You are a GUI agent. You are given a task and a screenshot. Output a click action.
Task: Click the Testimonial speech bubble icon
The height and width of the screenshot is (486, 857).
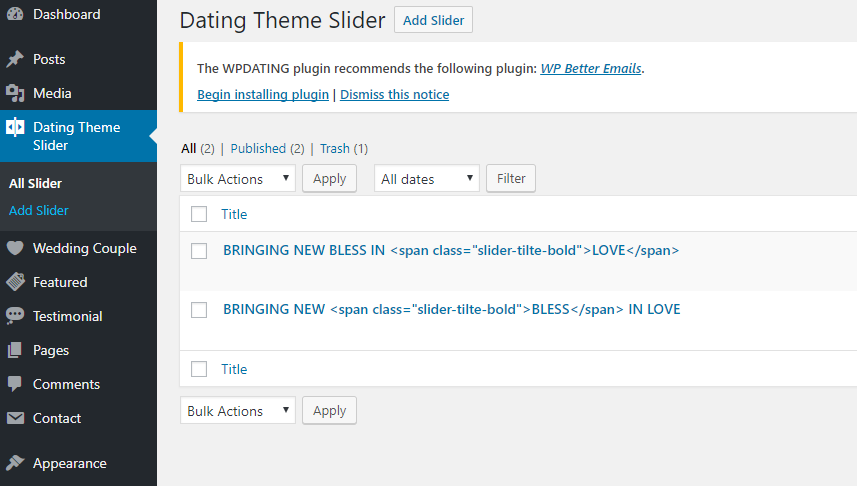coord(15,316)
